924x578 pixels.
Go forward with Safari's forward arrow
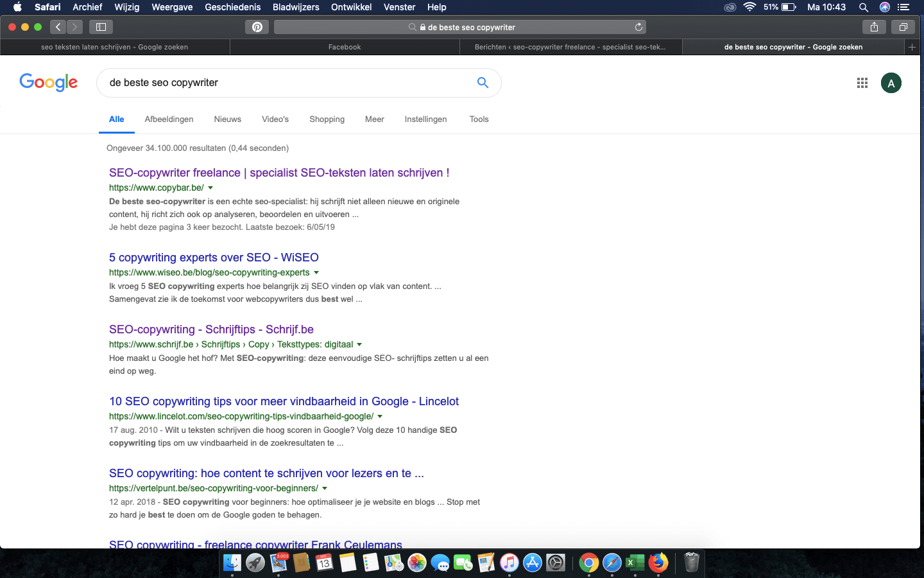click(75, 27)
